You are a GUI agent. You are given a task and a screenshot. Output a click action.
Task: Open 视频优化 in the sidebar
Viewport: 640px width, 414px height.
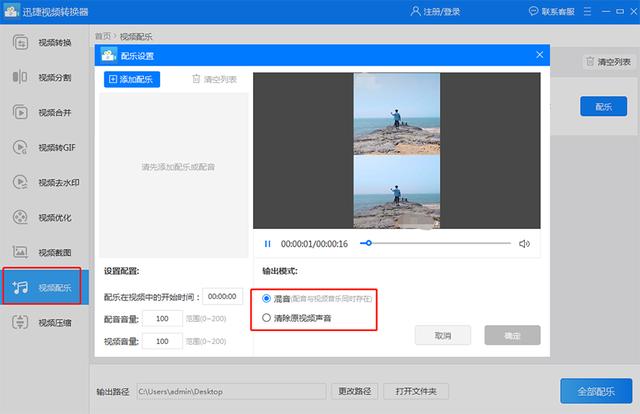tap(44, 218)
